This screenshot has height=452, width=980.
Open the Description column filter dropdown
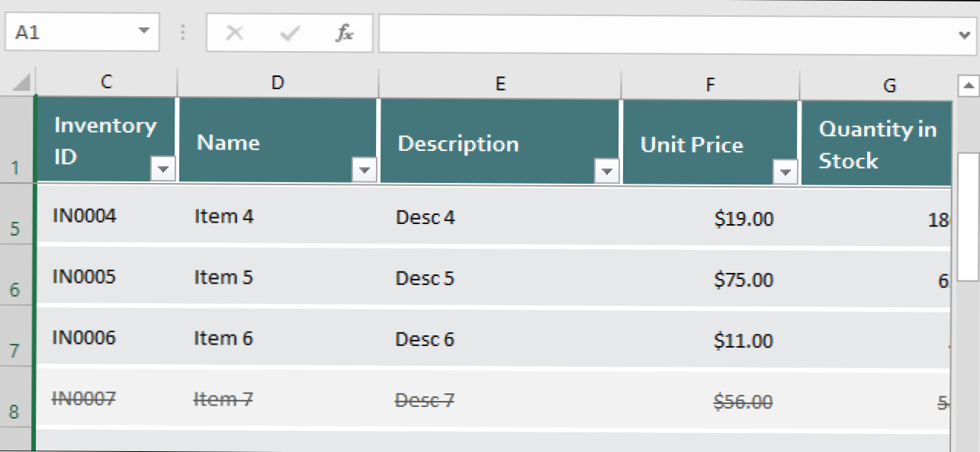(x=606, y=172)
